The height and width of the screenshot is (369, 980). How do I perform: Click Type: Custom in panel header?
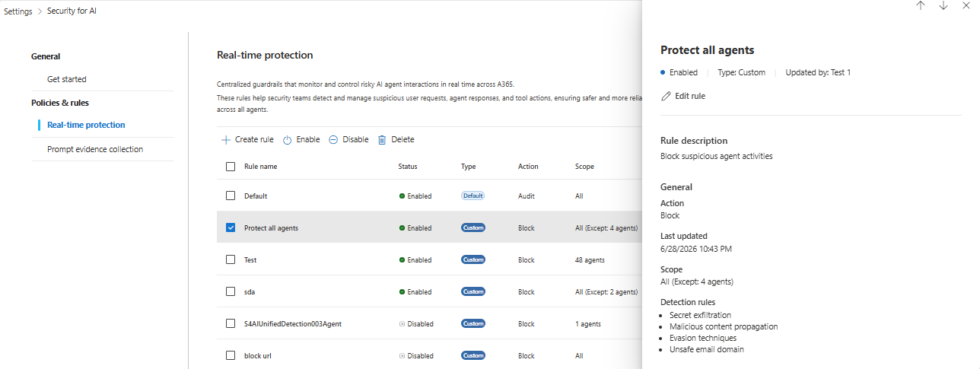click(741, 72)
